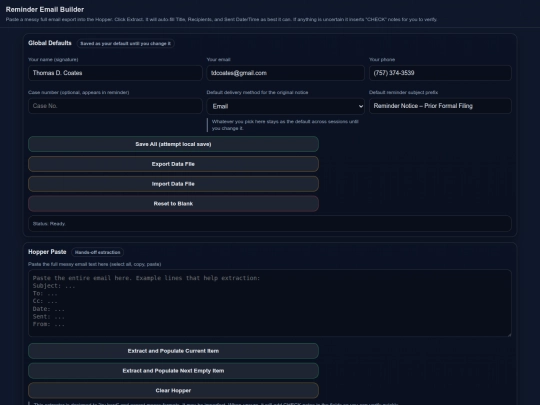Open the default delivery method dropdown

coord(285,106)
